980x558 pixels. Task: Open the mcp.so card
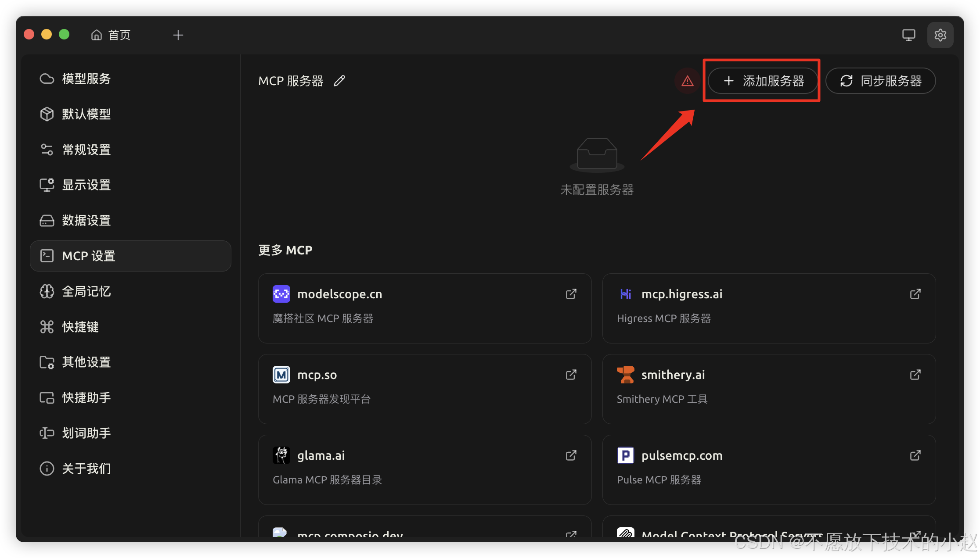click(x=425, y=389)
